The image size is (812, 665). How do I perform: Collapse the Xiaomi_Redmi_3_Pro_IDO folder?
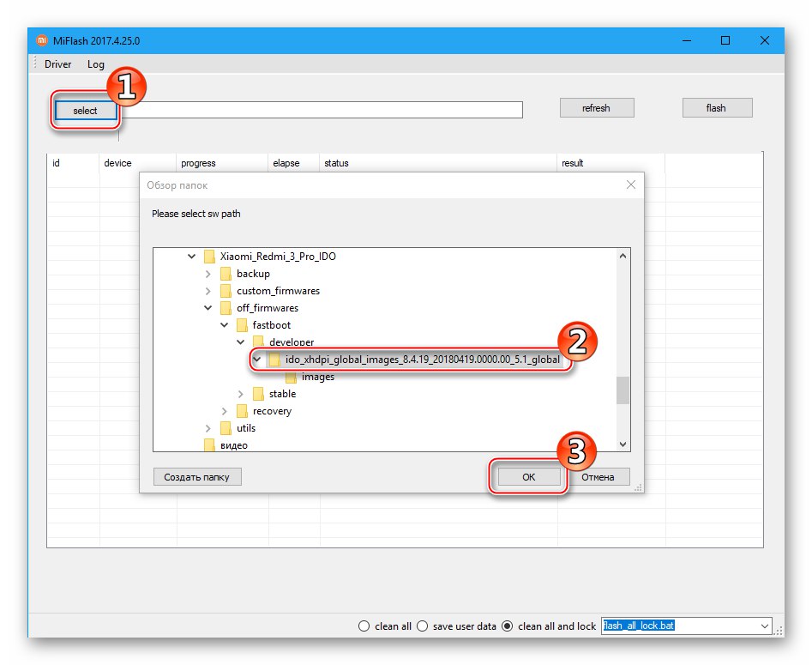click(x=191, y=256)
